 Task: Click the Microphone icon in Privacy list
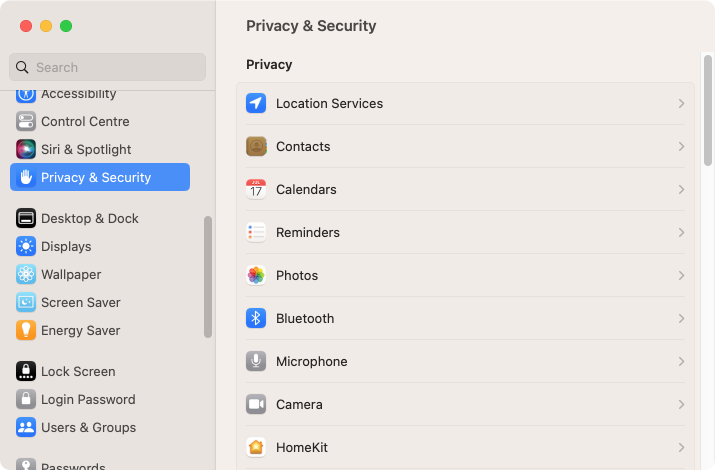[256, 362]
